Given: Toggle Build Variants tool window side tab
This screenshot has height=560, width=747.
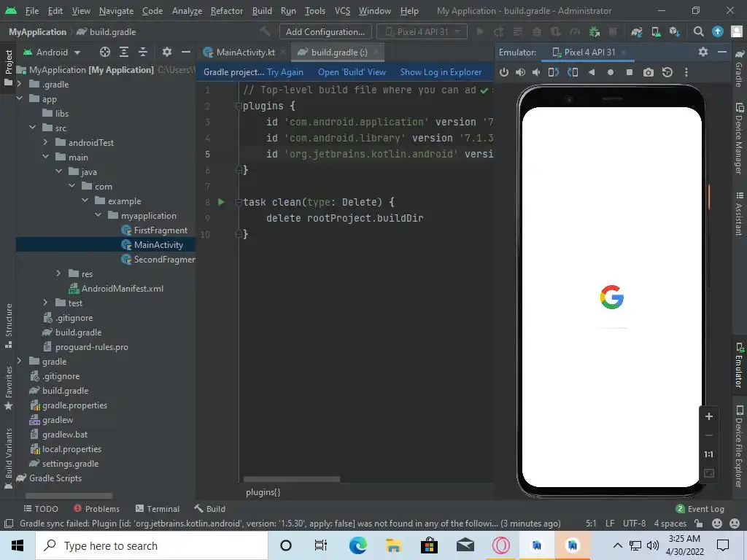Looking at the screenshot, I should [8, 459].
